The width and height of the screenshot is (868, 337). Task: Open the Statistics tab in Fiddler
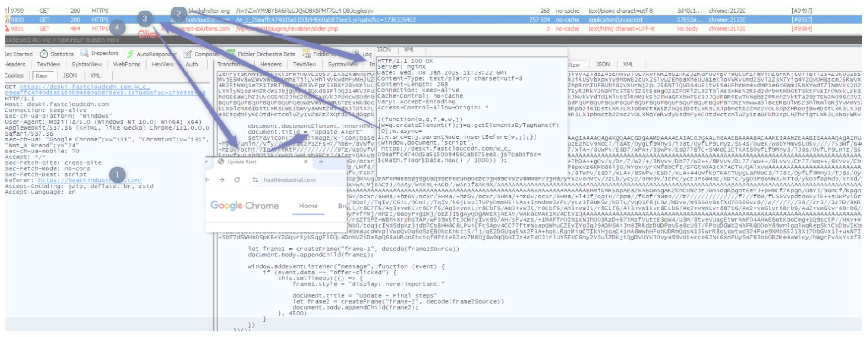[x=57, y=54]
